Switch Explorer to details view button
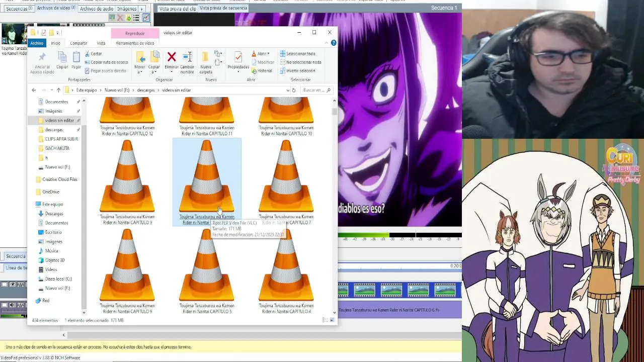The image size is (644, 362). click(326, 320)
